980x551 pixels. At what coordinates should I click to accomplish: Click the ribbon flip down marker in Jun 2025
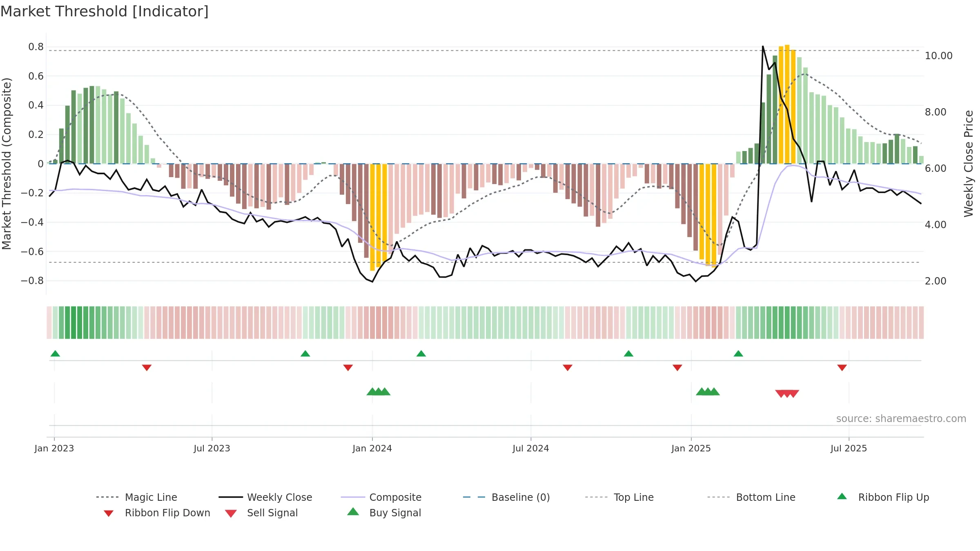click(x=842, y=368)
